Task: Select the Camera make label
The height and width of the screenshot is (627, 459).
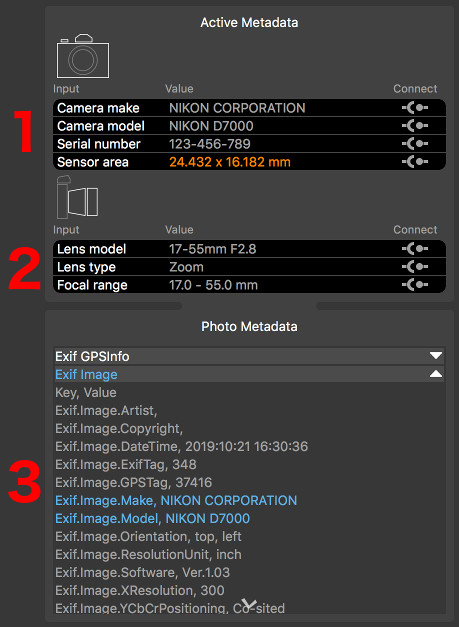Action: tap(98, 108)
